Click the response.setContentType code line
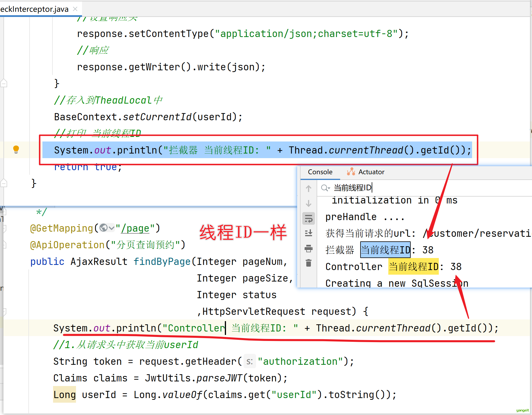Viewport: 532px width, 415px height. click(x=243, y=34)
